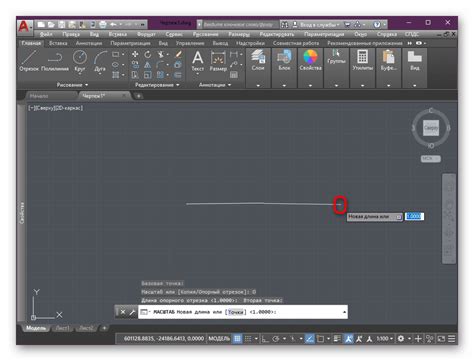The height and width of the screenshot is (361, 474).
Task: Click the Scale tool icon
Action: (x=148, y=75)
